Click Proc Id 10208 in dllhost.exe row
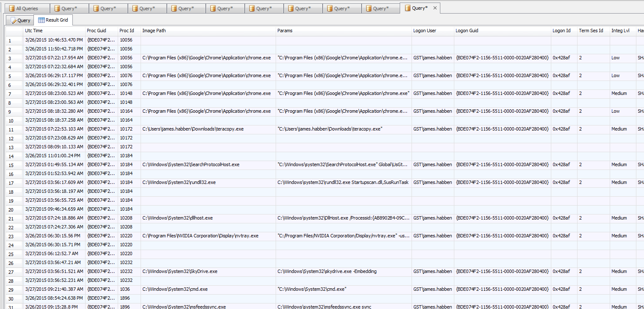Image resolution: width=644 pixels, height=309 pixels. click(x=129, y=218)
